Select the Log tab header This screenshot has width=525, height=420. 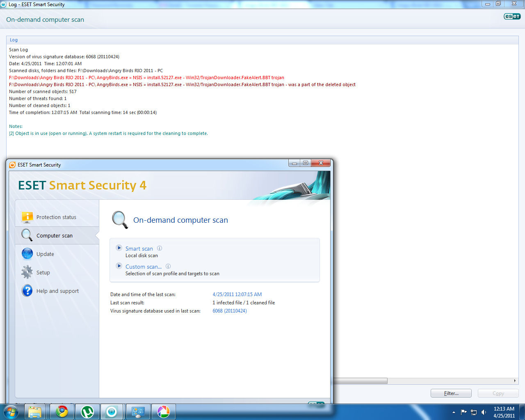pos(14,40)
